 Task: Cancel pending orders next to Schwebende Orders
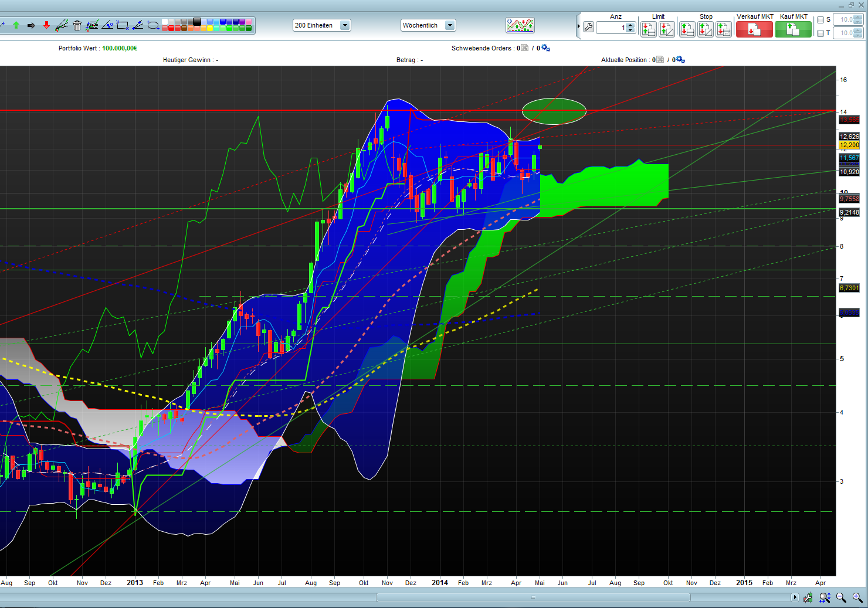click(x=524, y=48)
